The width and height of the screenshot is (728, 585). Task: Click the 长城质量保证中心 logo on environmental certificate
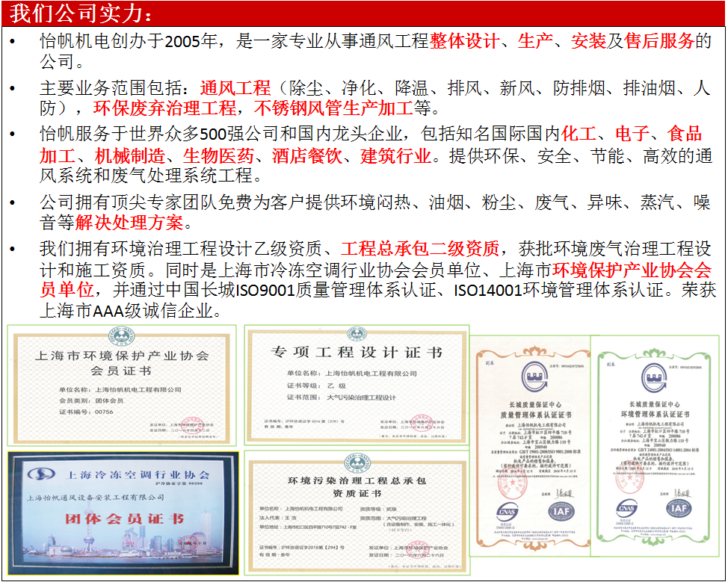(x=654, y=377)
